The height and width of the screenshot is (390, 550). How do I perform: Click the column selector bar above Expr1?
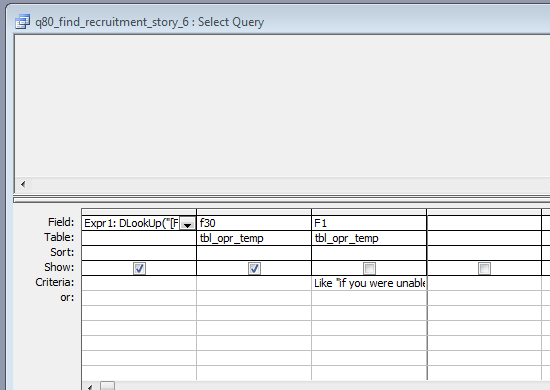click(x=139, y=212)
